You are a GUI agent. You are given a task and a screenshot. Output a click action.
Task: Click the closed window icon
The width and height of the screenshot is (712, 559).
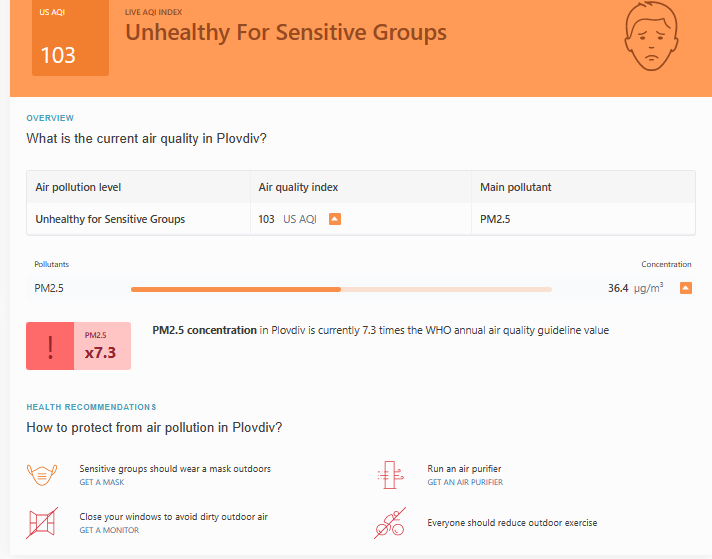tap(41, 523)
